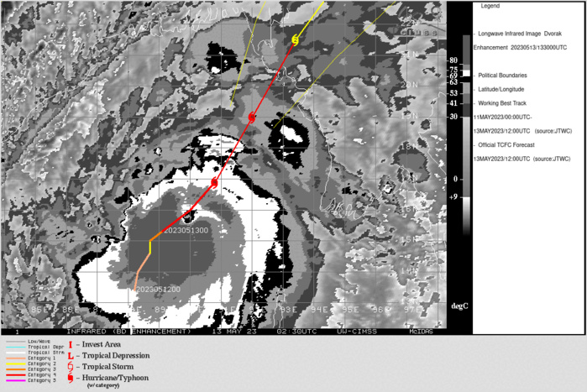Click the red typhoon marker nearest the storm
The image size is (587, 392).
click(215, 182)
